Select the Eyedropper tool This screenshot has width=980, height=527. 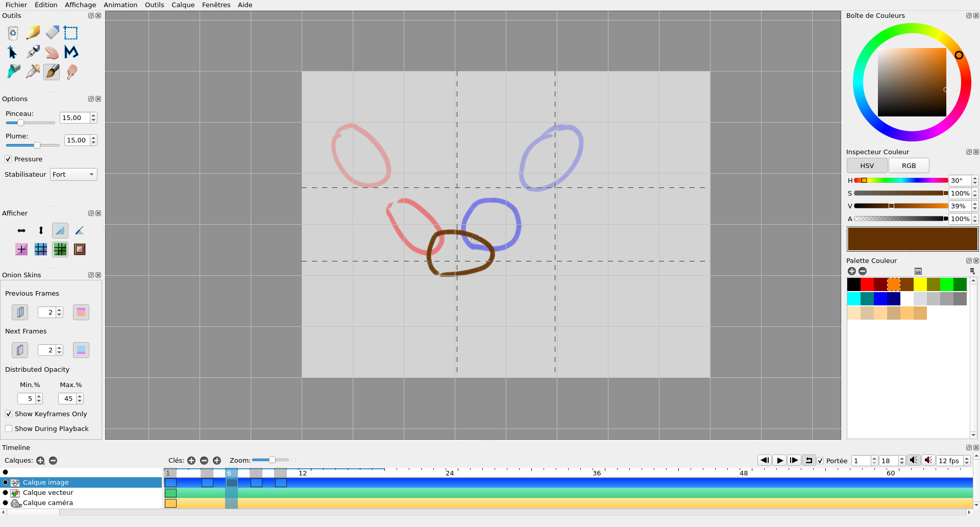33,71
